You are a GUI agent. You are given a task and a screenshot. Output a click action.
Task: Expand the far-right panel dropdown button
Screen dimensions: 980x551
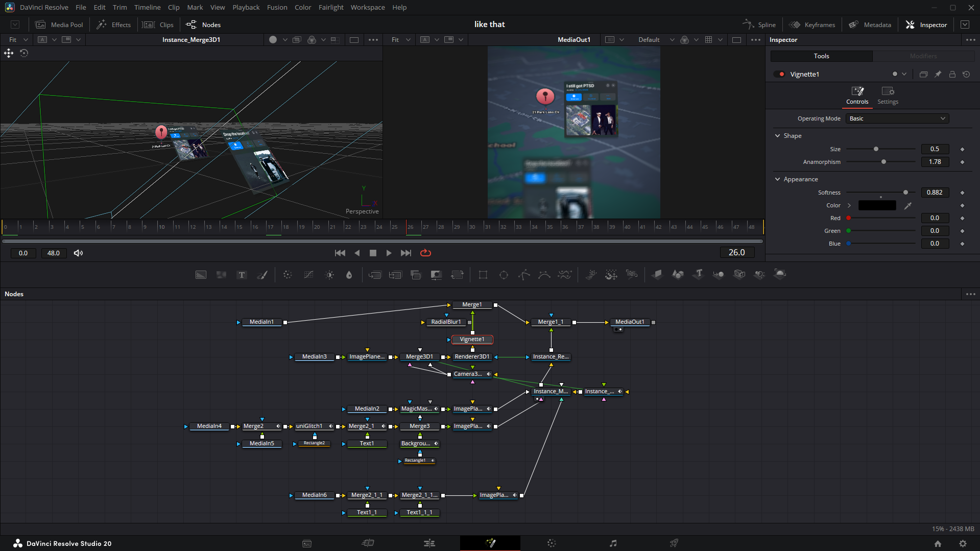(965, 25)
